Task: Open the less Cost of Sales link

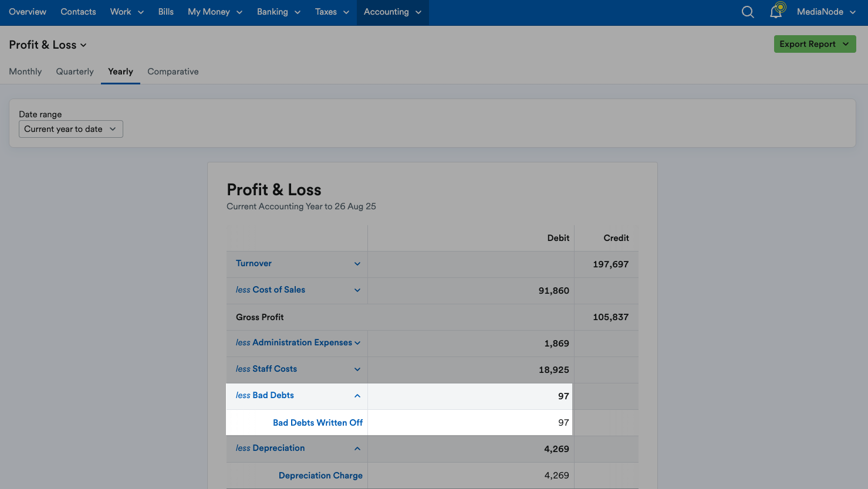Action: [271, 290]
